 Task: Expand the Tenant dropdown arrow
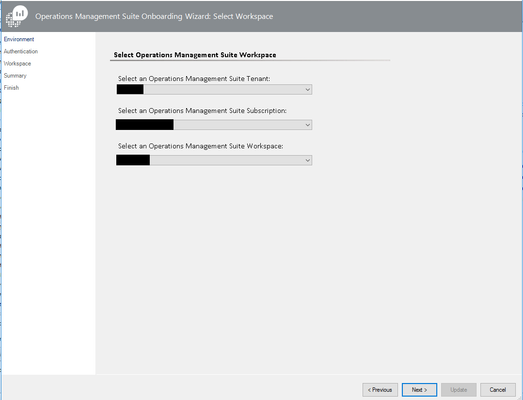[308, 89]
